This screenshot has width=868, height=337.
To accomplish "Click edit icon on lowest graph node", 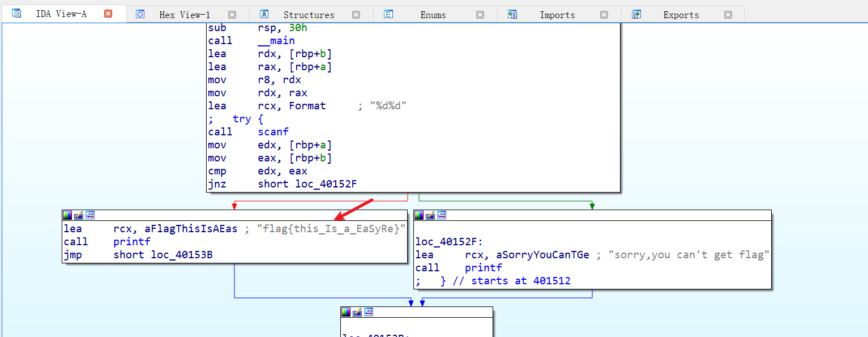I will pos(357,312).
